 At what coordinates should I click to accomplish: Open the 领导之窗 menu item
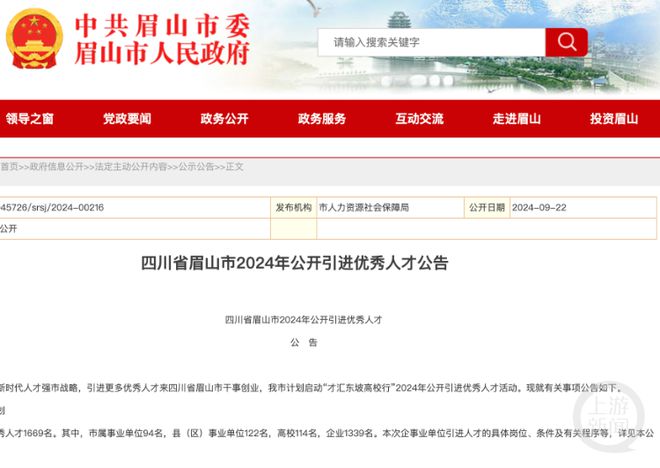click(30, 118)
